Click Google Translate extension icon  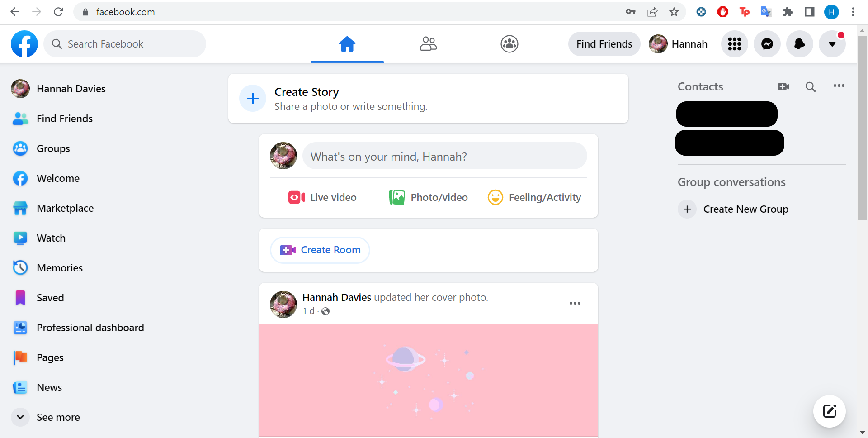click(x=766, y=12)
